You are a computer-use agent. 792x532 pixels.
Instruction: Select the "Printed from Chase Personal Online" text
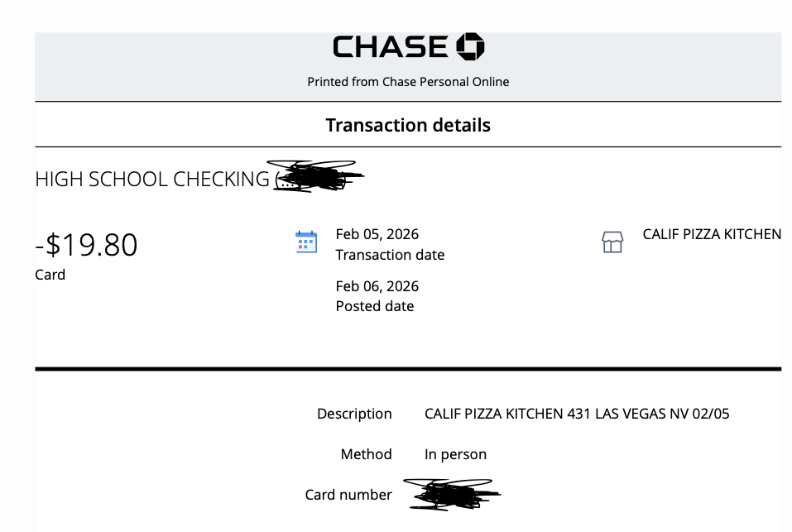(408, 82)
